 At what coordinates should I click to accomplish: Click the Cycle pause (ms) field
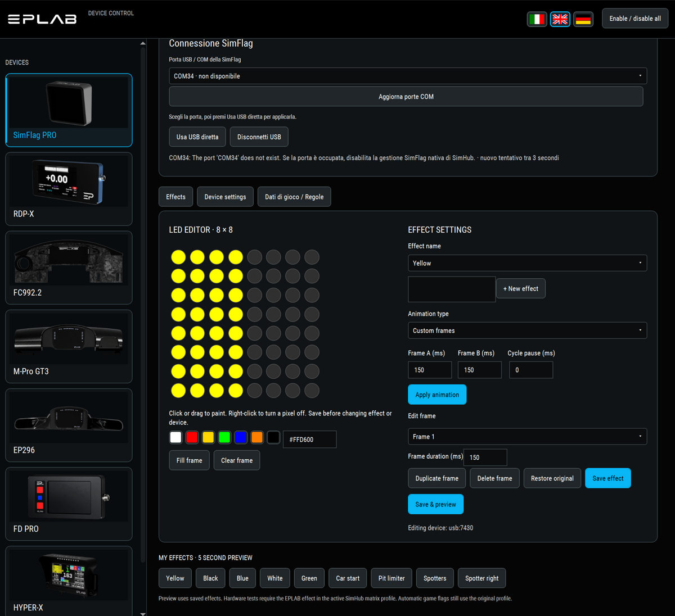click(531, 370)
